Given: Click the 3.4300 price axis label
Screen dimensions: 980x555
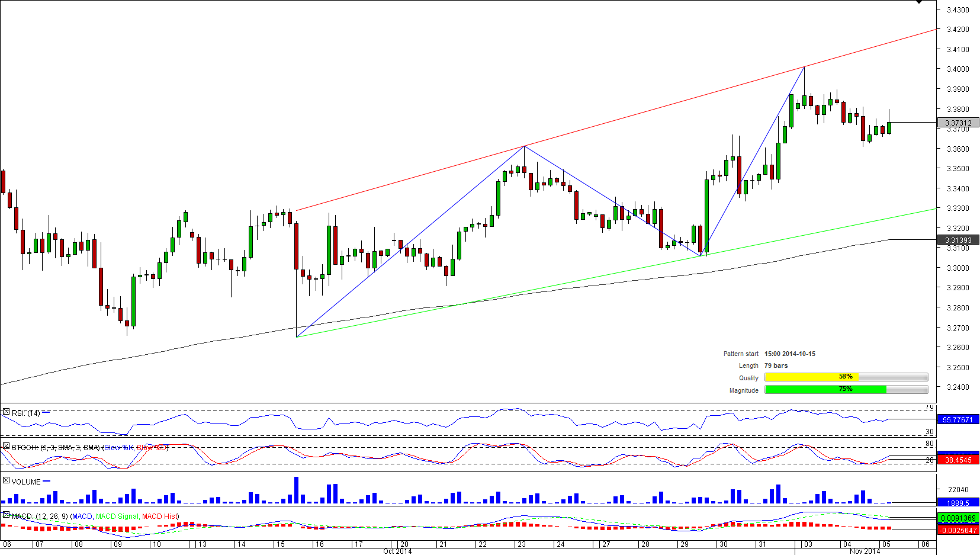Looking at the screenshot, I should click(958, 10).
